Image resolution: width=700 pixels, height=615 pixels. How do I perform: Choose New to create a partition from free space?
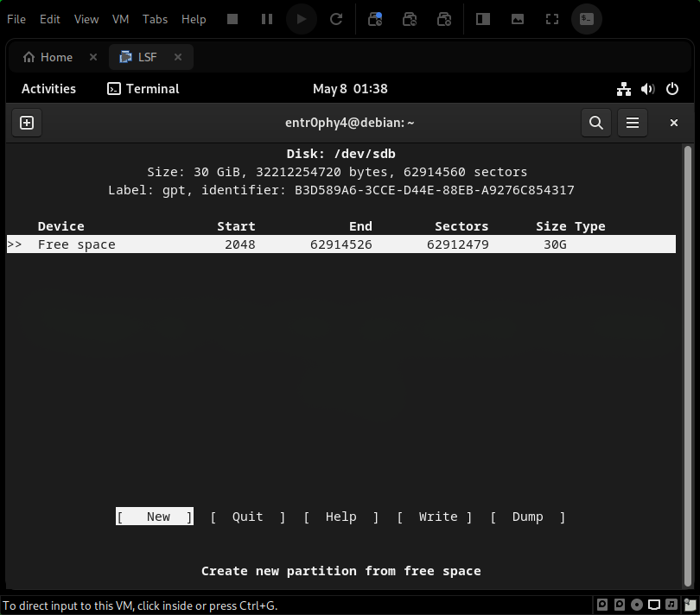[x=154, y=517]
